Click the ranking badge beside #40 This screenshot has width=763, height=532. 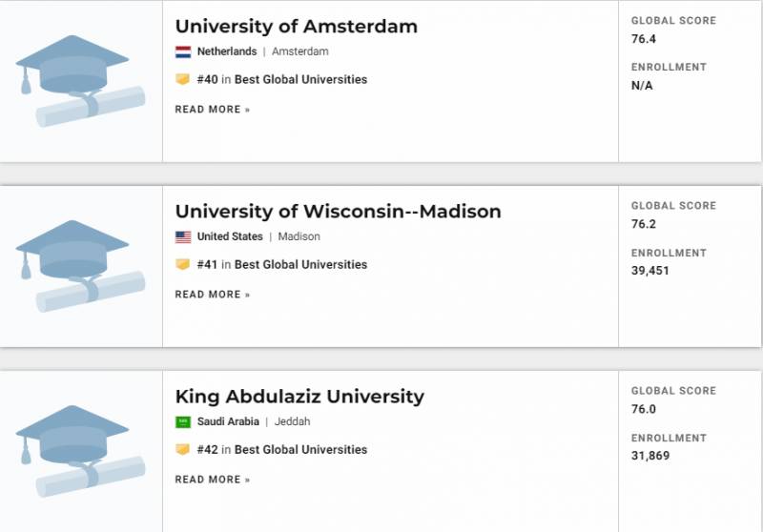point(183,80)
